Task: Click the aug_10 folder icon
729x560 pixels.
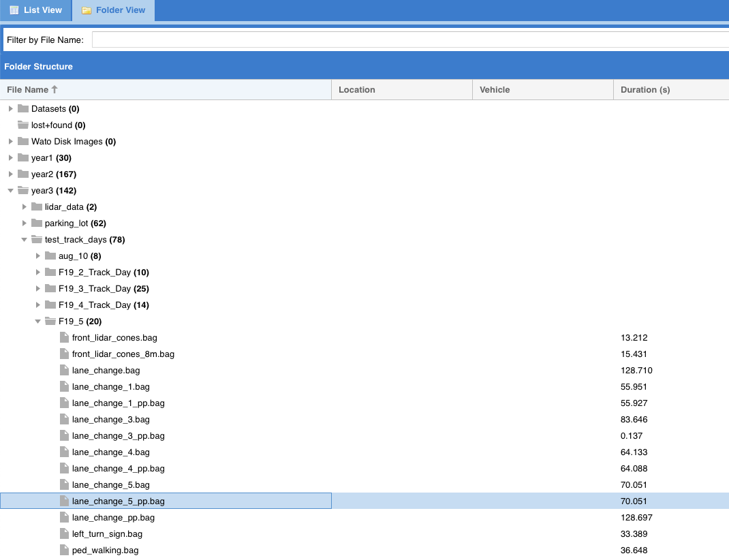Action: tap(50, 255)
